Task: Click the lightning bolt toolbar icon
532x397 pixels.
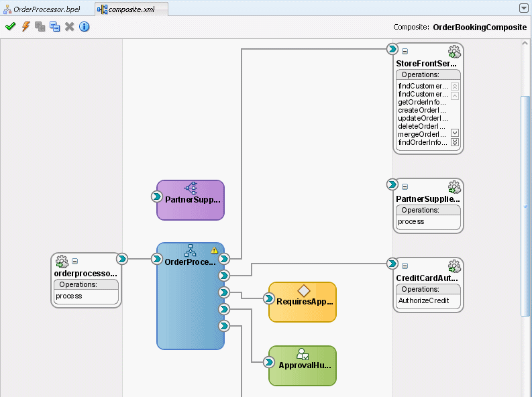Action: coord(25,26)
